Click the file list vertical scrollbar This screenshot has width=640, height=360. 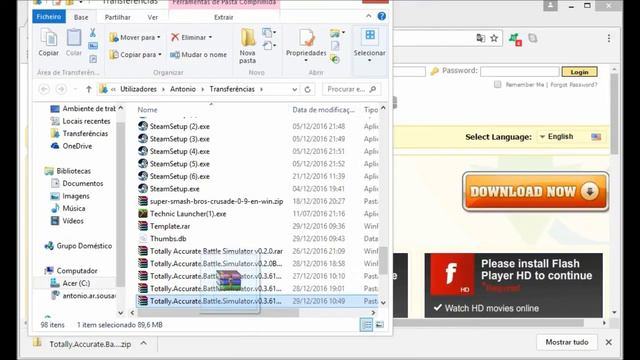click(x=383, y=260)
